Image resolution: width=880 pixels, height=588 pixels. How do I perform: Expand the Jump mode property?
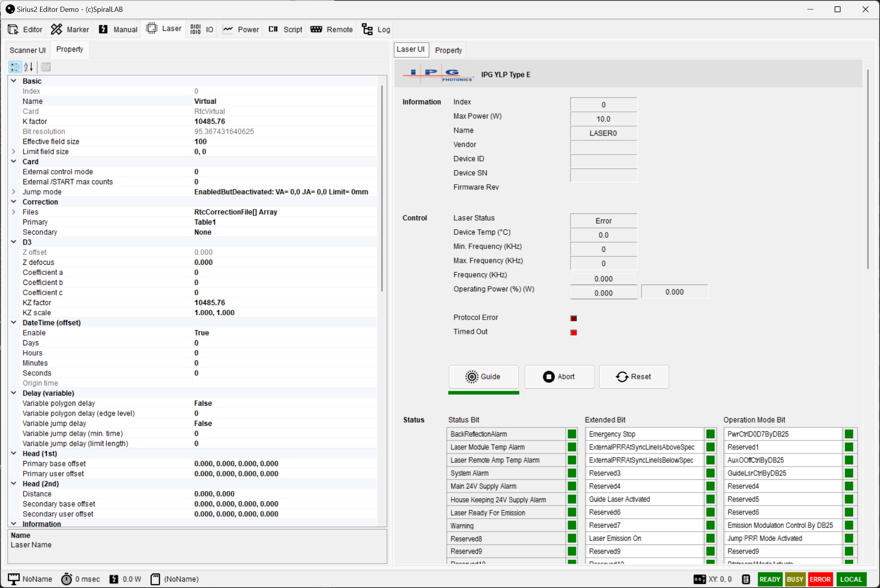pos(14,192)
